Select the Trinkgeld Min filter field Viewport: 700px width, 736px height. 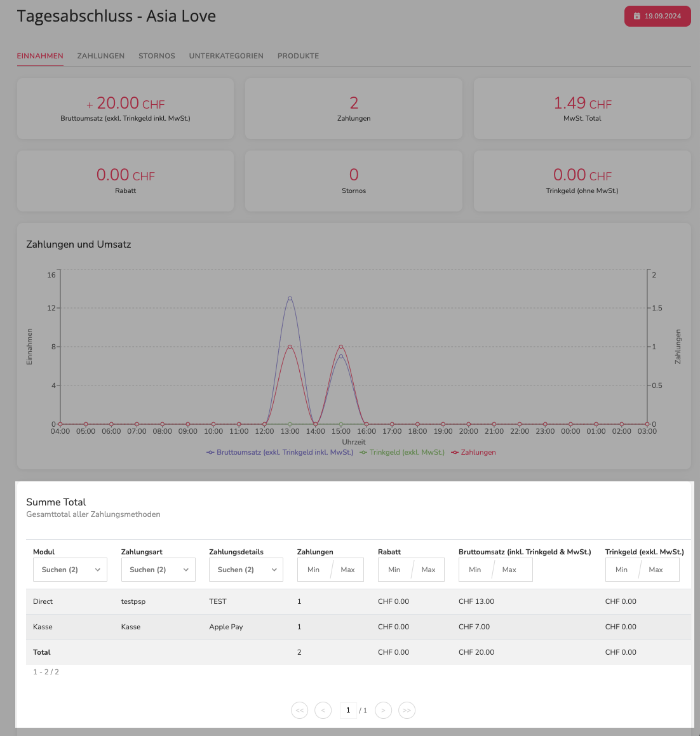pyautogui.click(x=622, y=570)
